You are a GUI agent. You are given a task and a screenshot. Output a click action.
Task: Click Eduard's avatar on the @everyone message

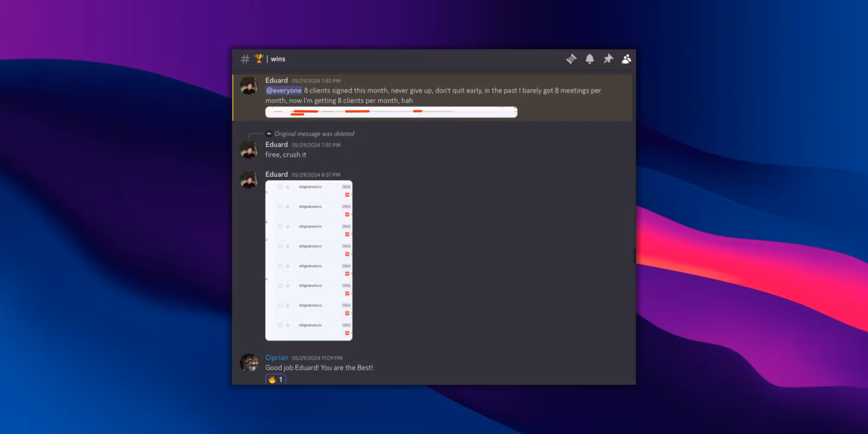249,86
